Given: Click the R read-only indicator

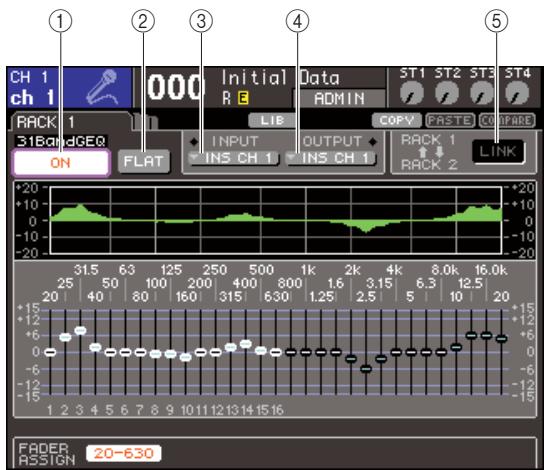Looking at the screenshot, I should 227,98.
